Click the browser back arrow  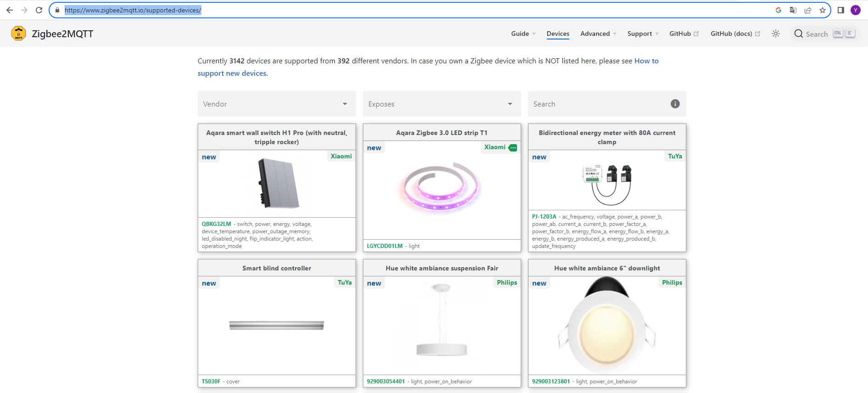(10, 10)
